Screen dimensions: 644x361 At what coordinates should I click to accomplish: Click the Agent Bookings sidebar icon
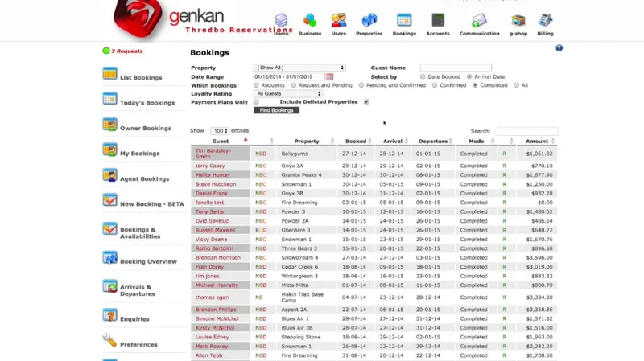tap(109, 175)
